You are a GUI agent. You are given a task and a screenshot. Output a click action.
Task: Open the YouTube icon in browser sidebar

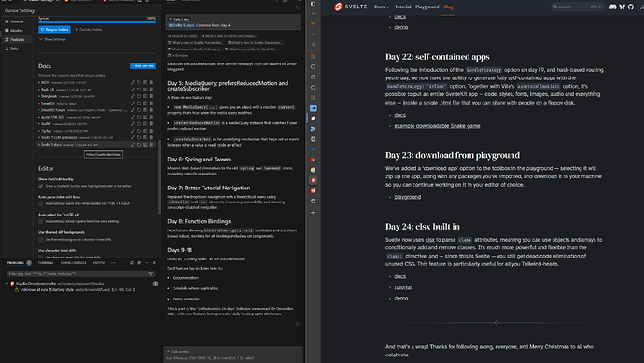click(313, 160)
